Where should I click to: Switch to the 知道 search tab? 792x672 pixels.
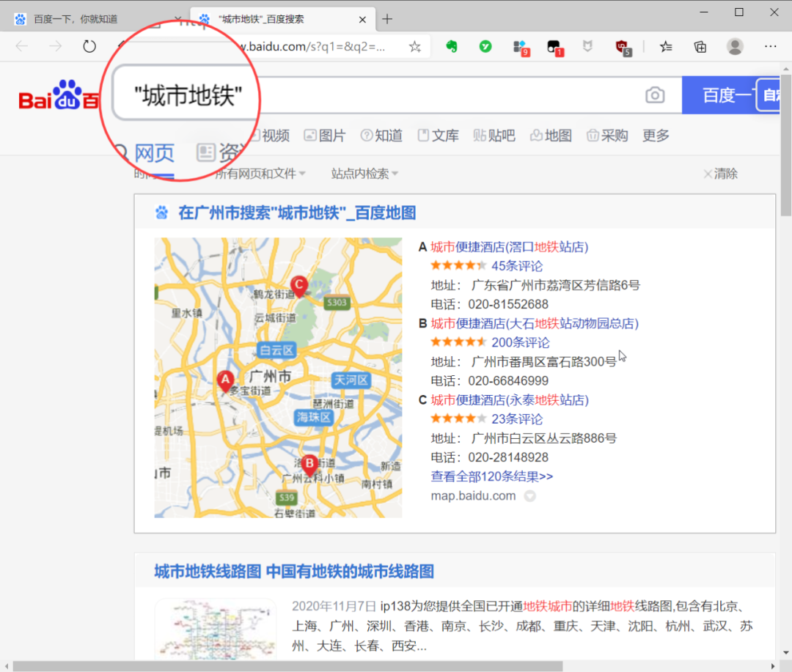click(x=381, y=136)
